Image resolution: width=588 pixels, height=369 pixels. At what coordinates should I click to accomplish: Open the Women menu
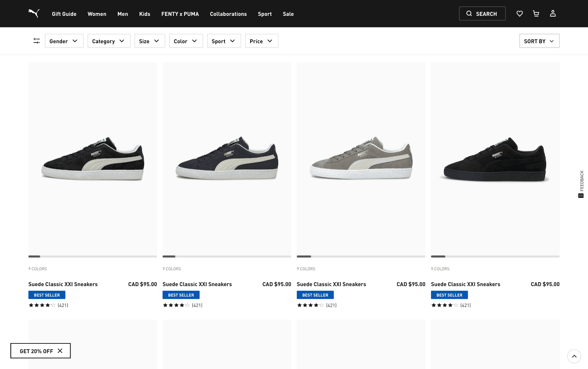click(x=97, y=14)
